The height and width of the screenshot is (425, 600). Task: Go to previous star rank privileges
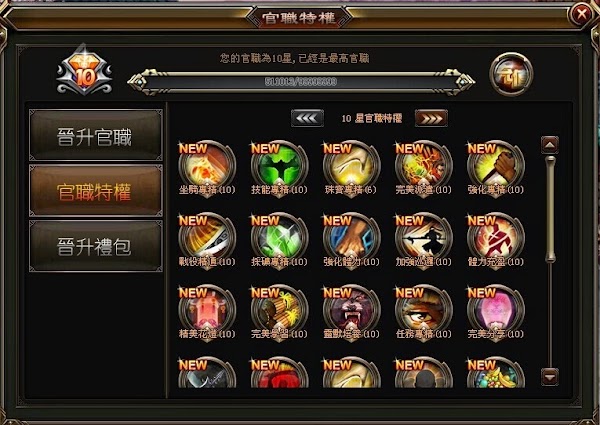point(307,118)
